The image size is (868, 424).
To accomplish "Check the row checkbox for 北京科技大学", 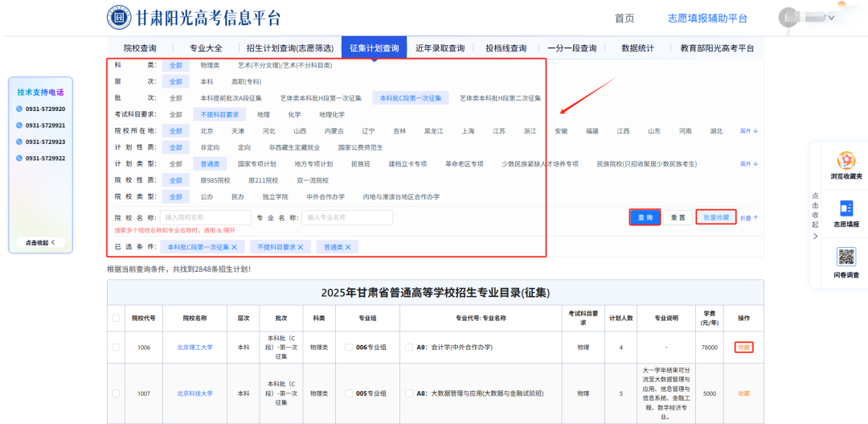I will coord(116,393).
